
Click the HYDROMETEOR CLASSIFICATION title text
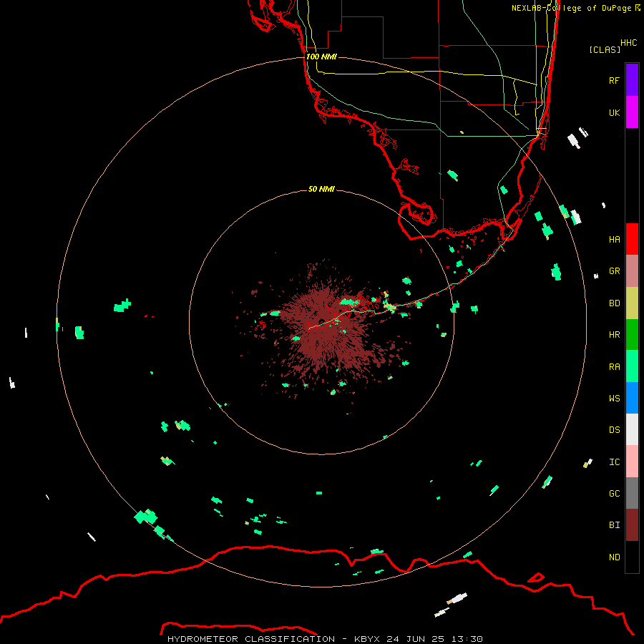pos(251,639)
